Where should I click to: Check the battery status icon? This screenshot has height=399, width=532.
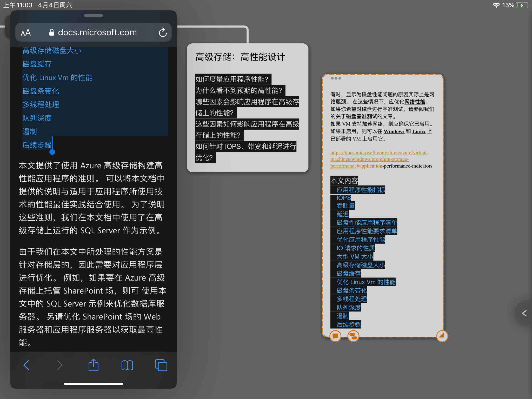click(522, 5)
